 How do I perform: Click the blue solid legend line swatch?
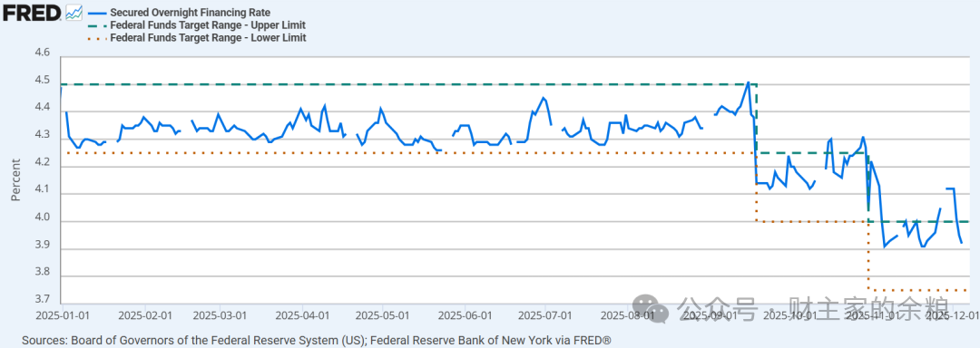pos(96,13)
